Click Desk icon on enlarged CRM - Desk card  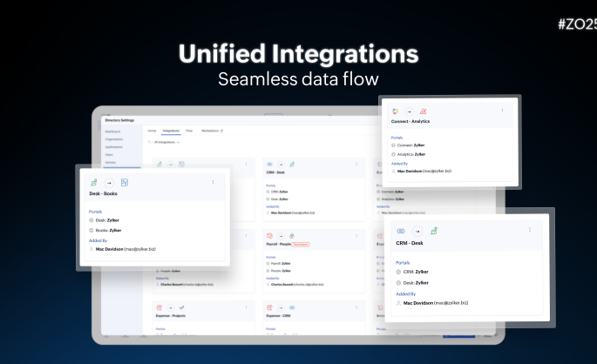click(434, 231)
